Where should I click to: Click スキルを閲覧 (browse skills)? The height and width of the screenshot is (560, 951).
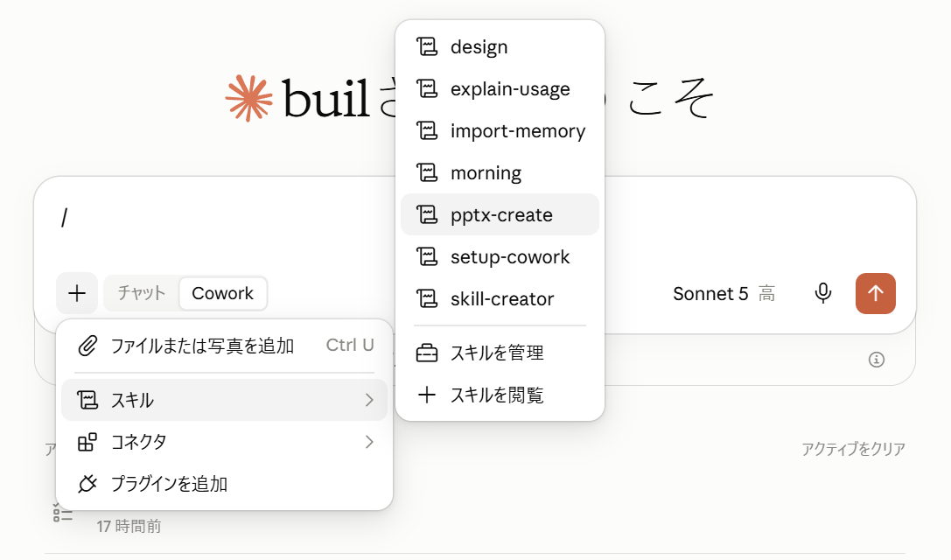click(500, 395)
